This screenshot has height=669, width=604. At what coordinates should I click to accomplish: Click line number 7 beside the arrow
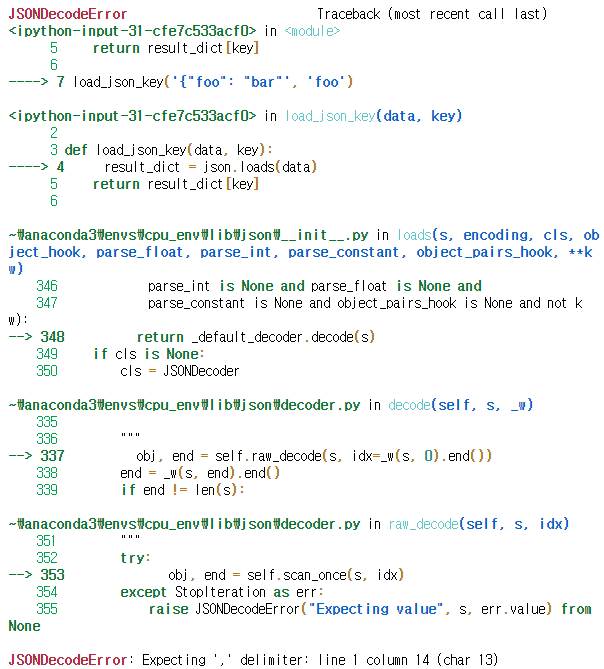coord(61,82)
